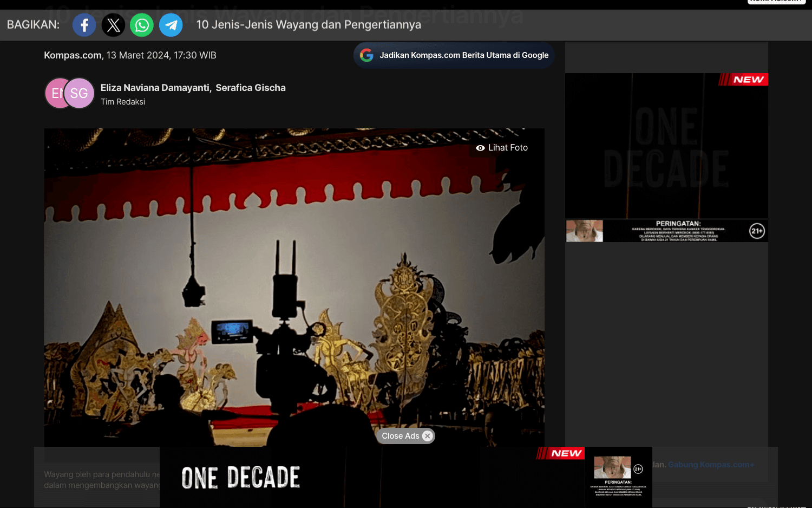Click the Google logo icon
Image resolution: width=812 pixels, height=508 pixels.
pyautogui.click(x=366, y=55)
